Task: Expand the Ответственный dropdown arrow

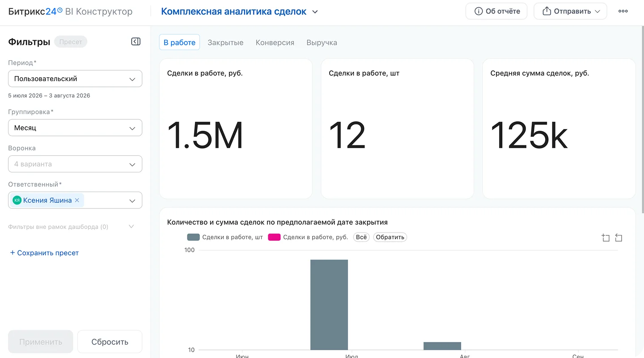Action: coord(132,201)
